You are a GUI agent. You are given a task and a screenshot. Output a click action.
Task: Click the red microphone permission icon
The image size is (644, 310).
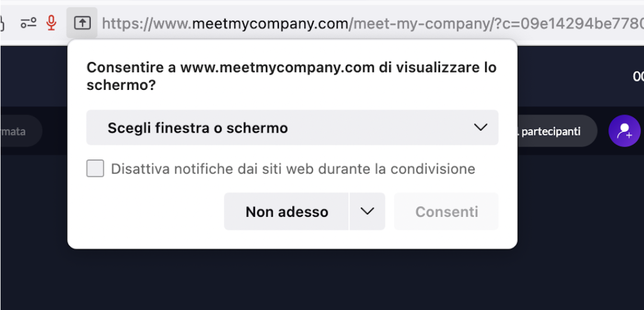pos(52,23)
